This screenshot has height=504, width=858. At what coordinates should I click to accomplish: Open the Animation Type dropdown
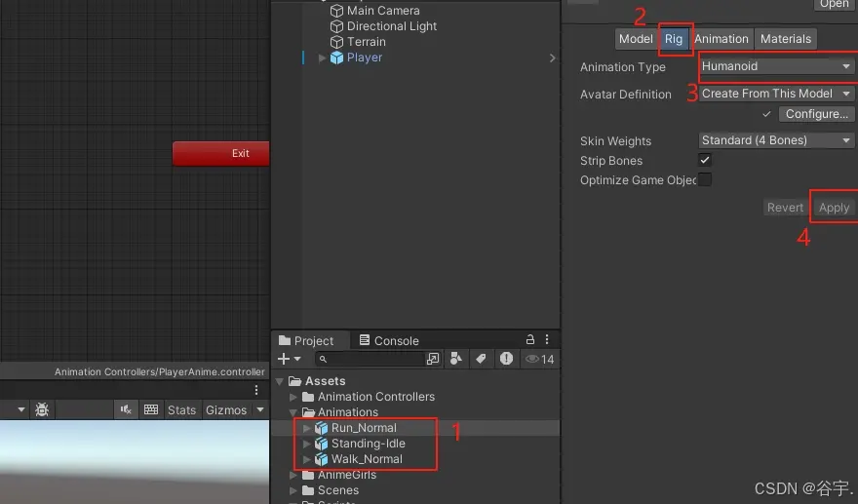[x=776, y=66]
